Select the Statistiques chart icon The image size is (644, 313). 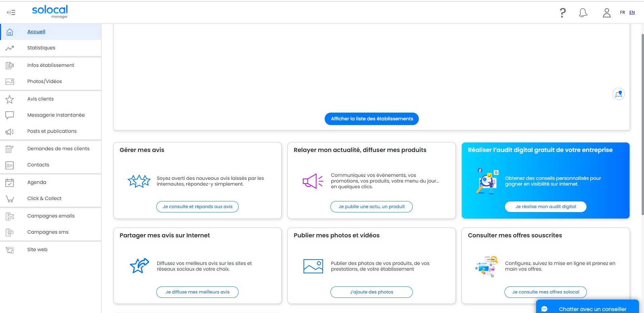10,48
